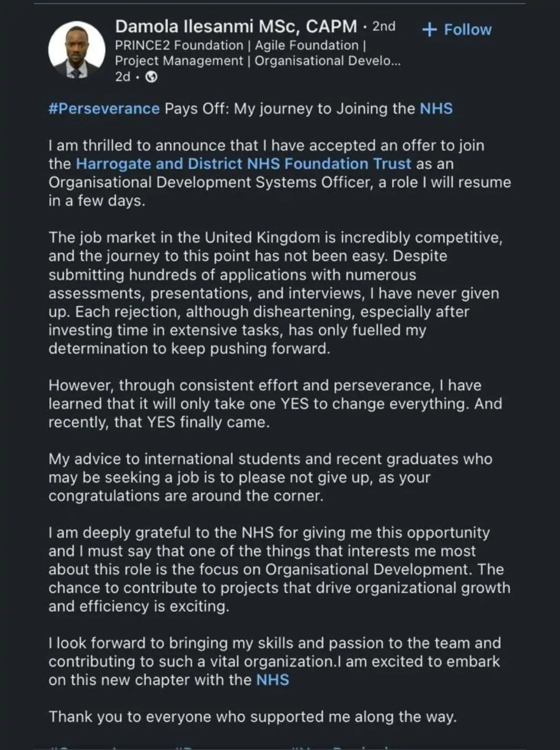Click the globe visibility icon
The width and height of the screenshot is (560, 750).
tap(151, 77)
